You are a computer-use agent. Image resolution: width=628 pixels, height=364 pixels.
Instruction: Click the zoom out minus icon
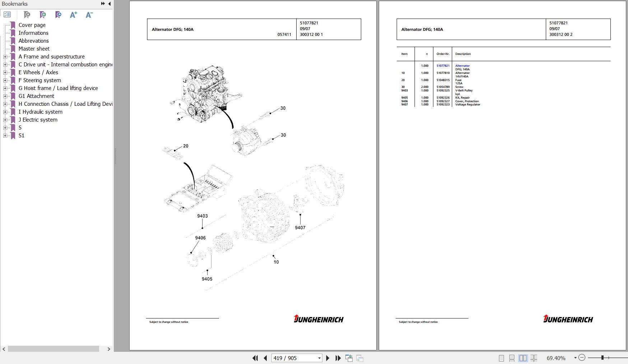pyautogui.click(x=582, y=358)
